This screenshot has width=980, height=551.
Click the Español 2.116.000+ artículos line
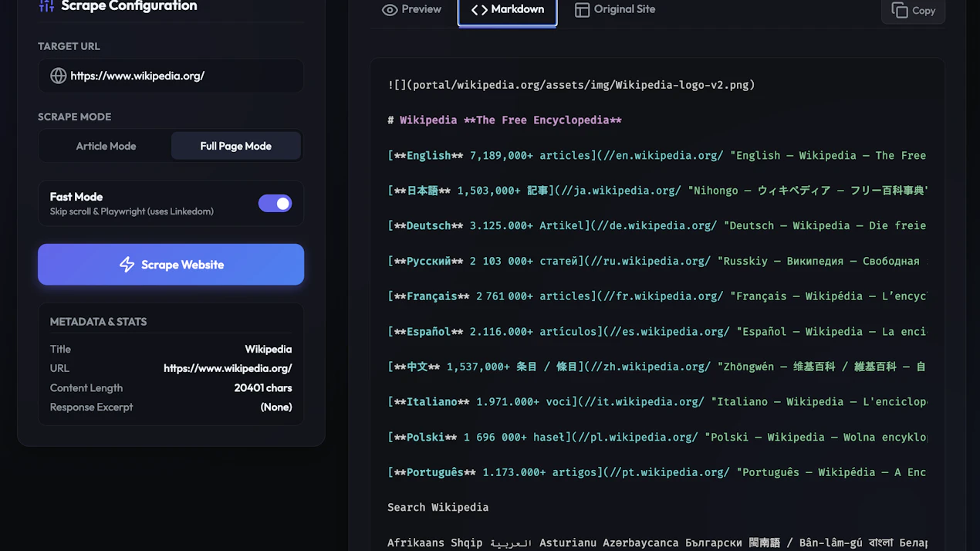[657, 331]
